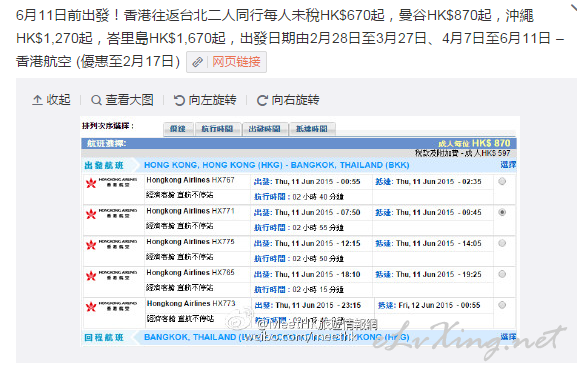Select the HX767 flight radio button

(502, 181)
